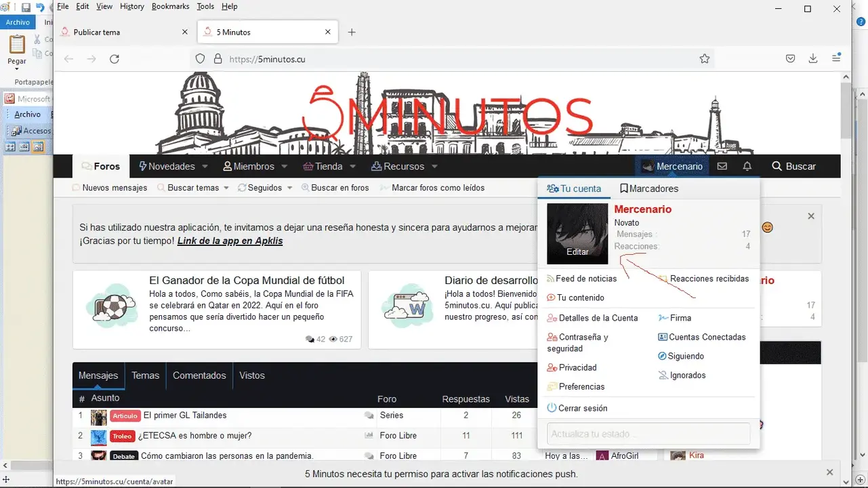Image resolution: width=868 pixels, height=488 pixels.
Task: Expand the Recursos dropdown arrow
Action: tap(434, 167)
